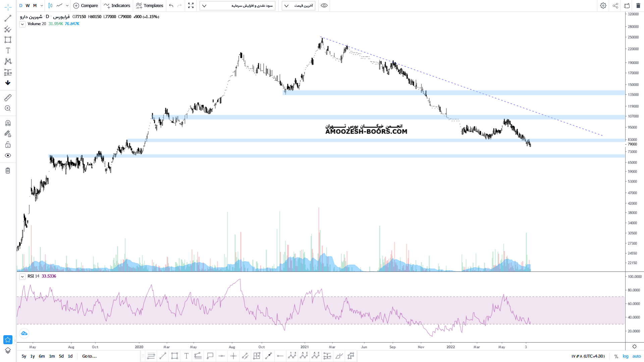Open the آخرین قیمت dropdown
This screenshot has height=362, width=644.
tap(299, 6)
